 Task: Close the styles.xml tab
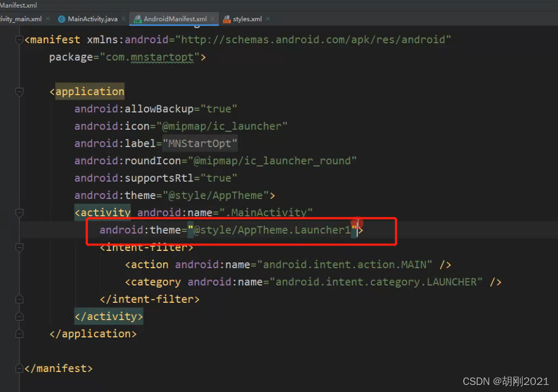268,19
